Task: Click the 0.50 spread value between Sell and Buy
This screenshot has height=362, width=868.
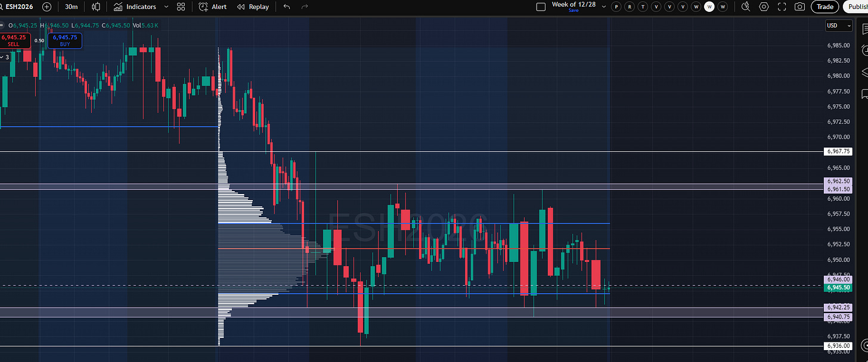Action: click(39, 40)
